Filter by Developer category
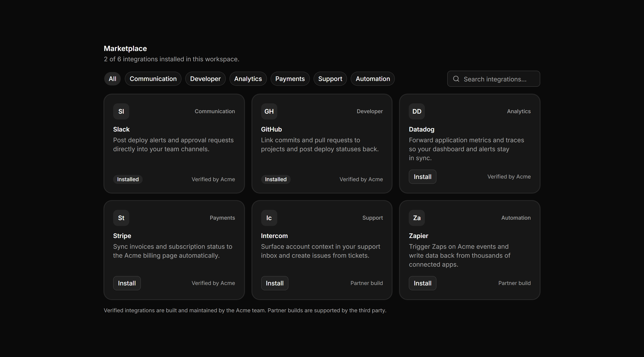Viewport: 644px width, 357px height. [x=205, y=79]
